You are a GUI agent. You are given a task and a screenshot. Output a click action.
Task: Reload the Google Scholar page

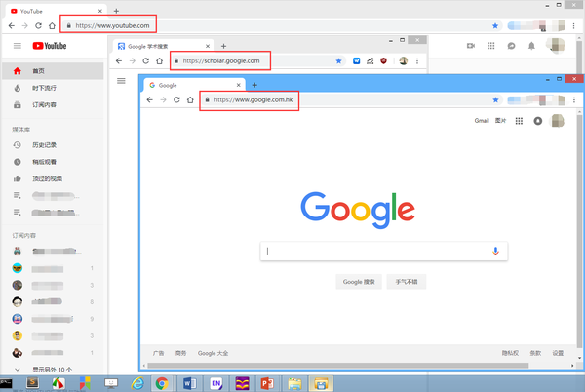pos(146,60)
